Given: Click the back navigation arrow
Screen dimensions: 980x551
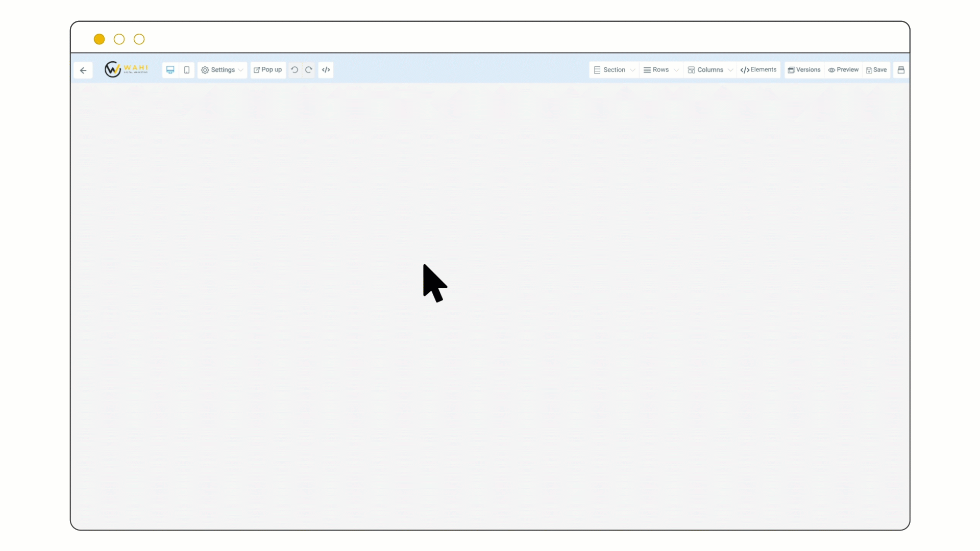Looking at the screenshot, I should pos(83,69).
